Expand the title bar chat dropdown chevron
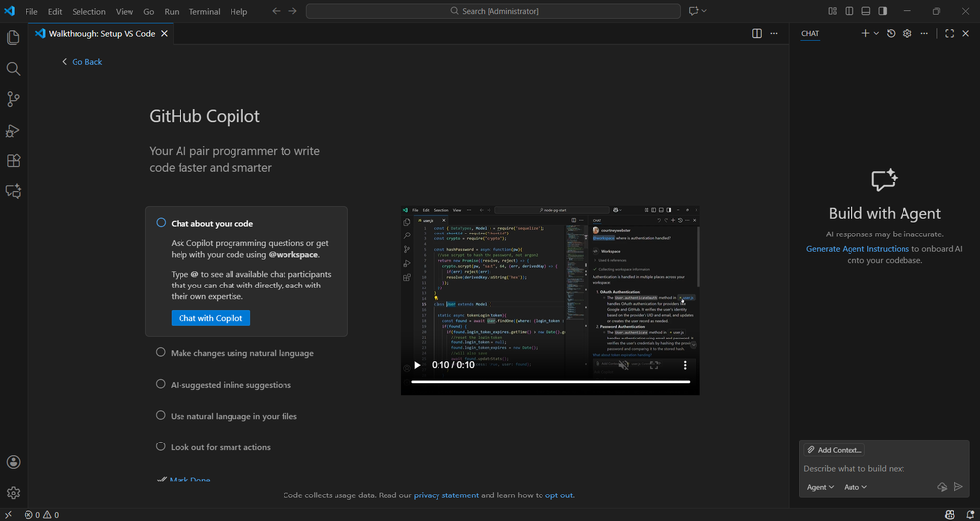The height and width of the screenshot is (521, 980). click(705, 11)
